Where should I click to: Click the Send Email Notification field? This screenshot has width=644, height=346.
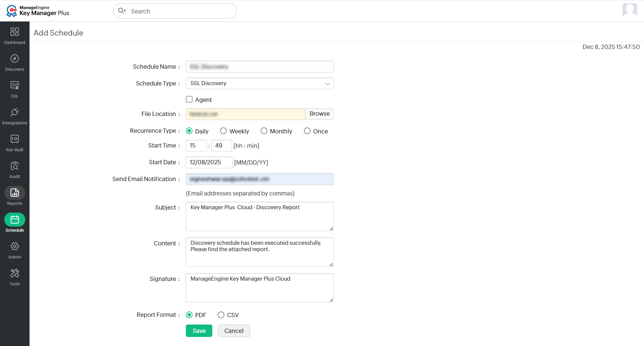[x=260, y=179]
